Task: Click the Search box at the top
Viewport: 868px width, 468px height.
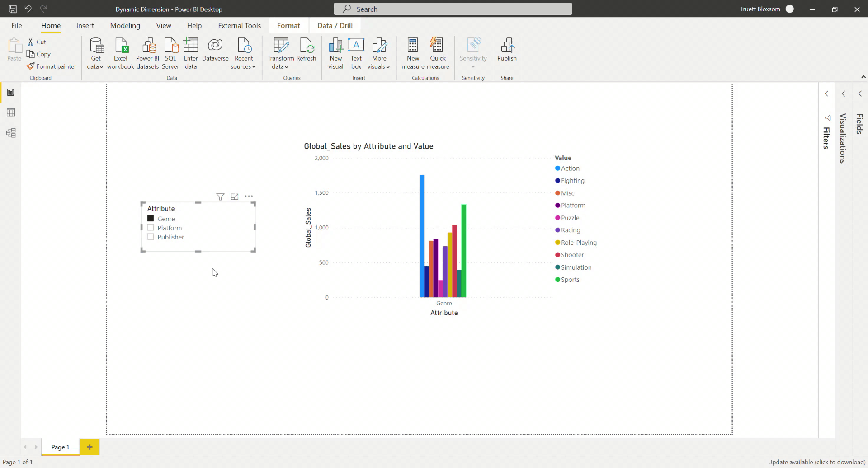Action: 452,9
